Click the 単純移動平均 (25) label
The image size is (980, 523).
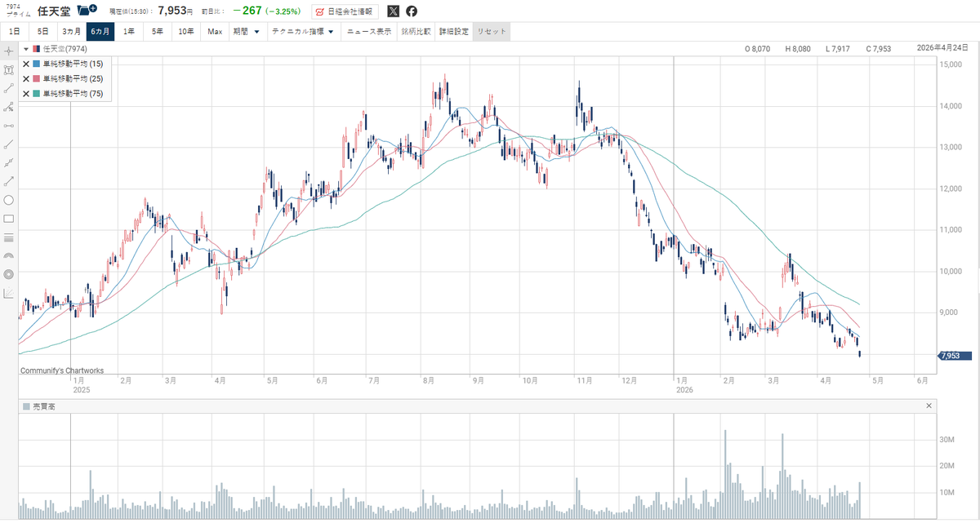73,78
